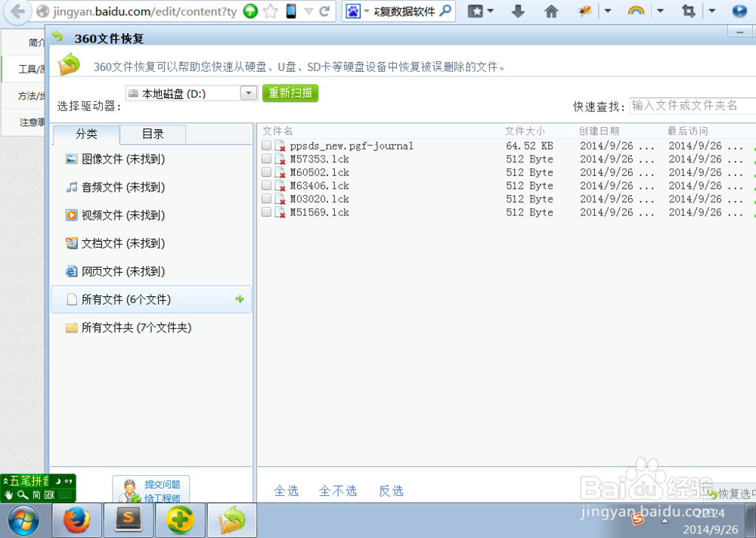Image resolution: width=756 pixels, height=538 pixels.
Task: Open dropdown arrow beside the crop icon
Action: (711, 11)
